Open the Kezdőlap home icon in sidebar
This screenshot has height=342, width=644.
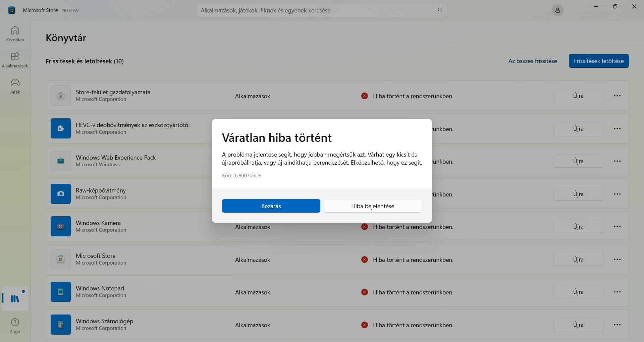point(15,34)
